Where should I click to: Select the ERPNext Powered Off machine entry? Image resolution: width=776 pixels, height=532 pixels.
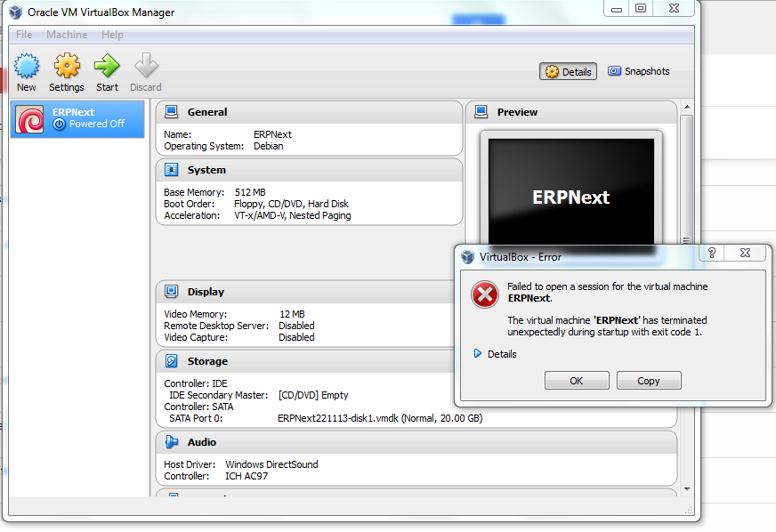[x=77, y=119]
